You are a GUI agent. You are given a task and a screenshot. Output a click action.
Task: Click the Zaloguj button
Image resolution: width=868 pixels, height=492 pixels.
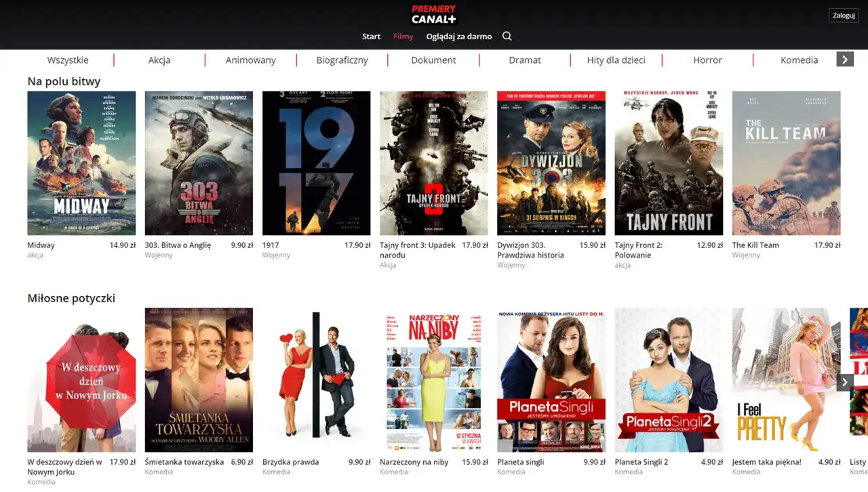pyautogui.click(x=843, y=15)
